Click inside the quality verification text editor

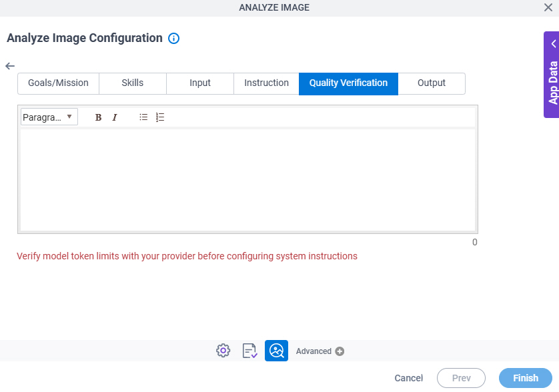(247, 180)
